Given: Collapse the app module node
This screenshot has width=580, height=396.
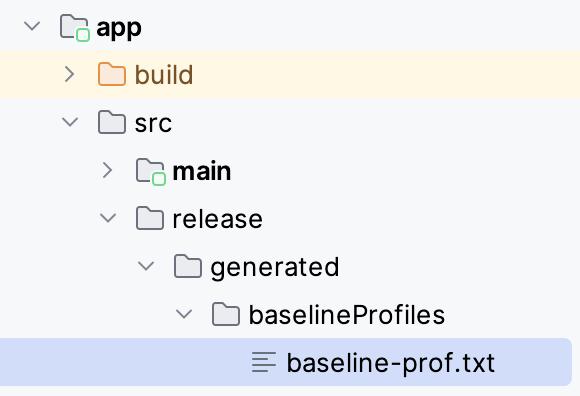Looking at the screenshot, I should point(32,26).
